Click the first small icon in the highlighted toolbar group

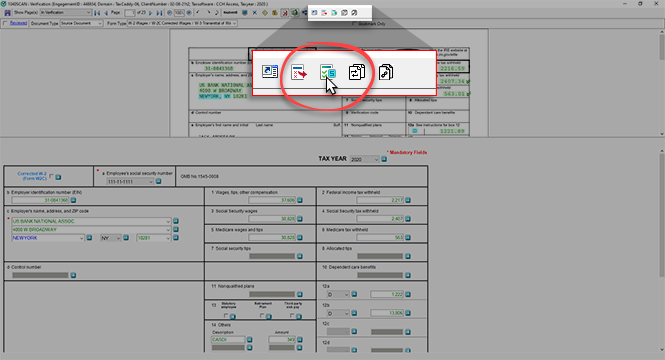pos(314,13)
